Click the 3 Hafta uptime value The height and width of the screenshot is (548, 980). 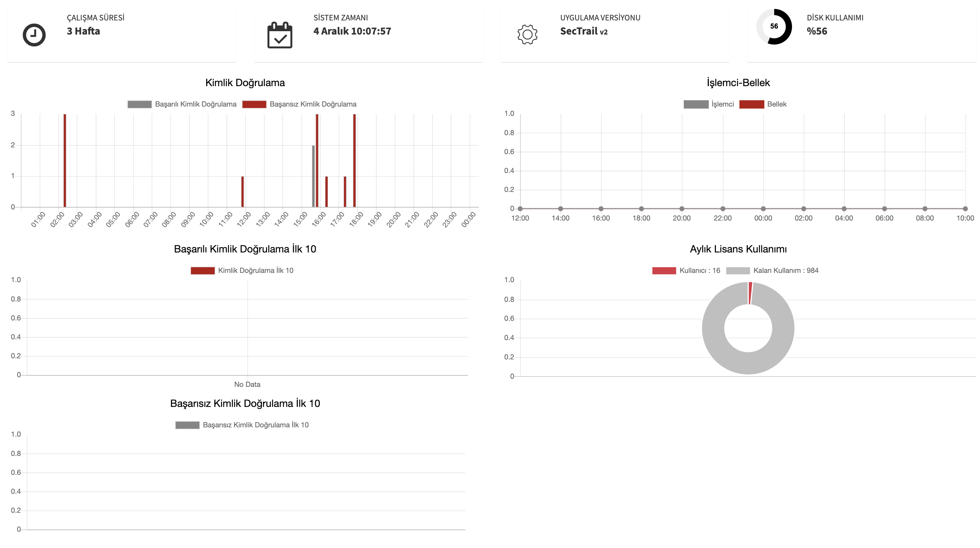(x=83, y=31)
